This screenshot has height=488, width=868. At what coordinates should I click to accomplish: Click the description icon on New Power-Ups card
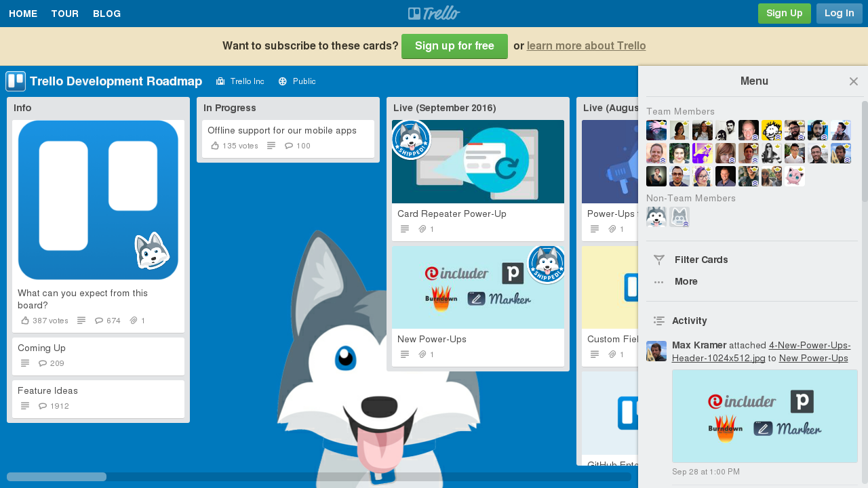(x=405, y=354)
